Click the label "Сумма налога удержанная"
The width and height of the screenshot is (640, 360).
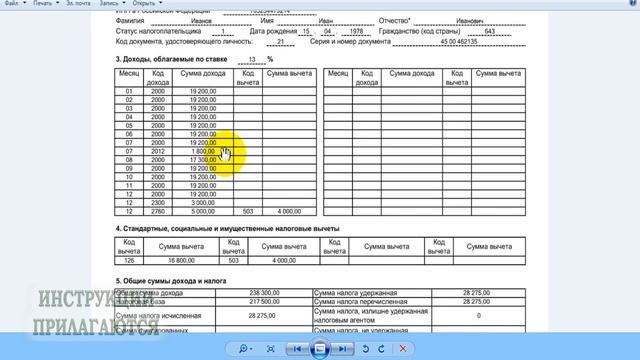[355, 293]
